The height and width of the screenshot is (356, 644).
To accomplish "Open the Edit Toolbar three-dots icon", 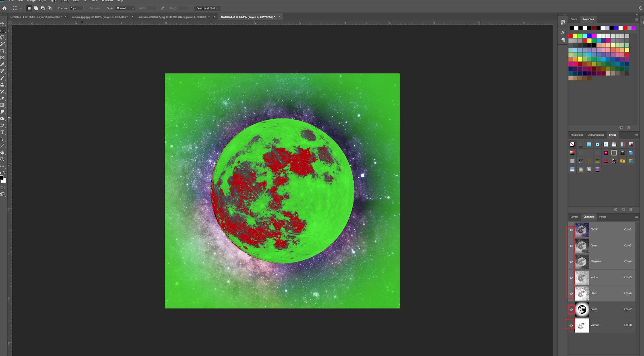I will 2,166.
